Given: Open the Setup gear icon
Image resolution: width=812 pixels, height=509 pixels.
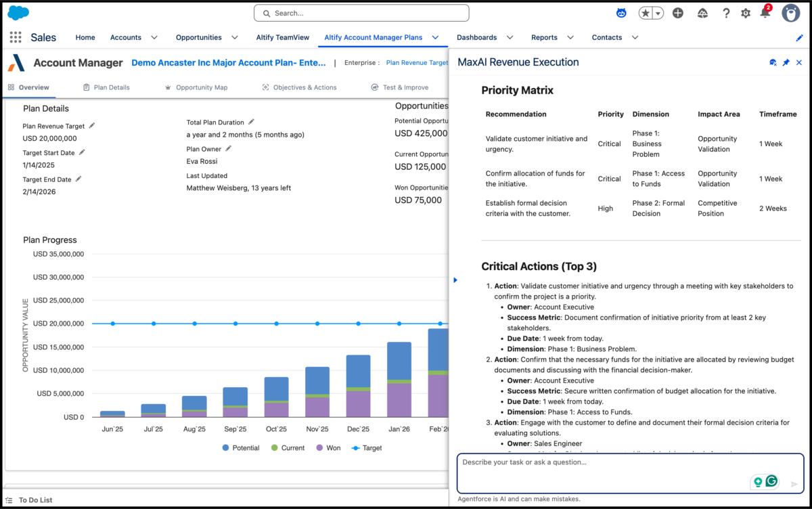Looking at the screenshot, I should (746, 13).
